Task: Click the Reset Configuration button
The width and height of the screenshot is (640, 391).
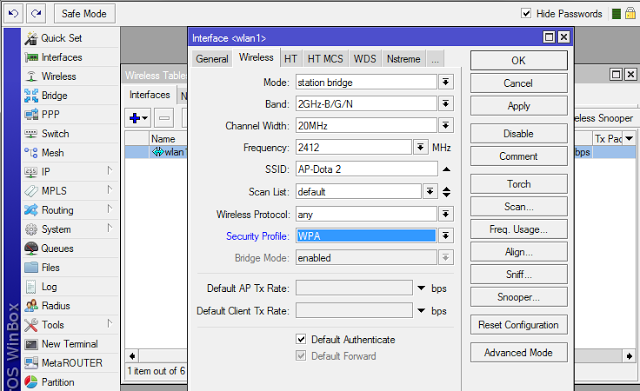Action: (x=518, y=325)
